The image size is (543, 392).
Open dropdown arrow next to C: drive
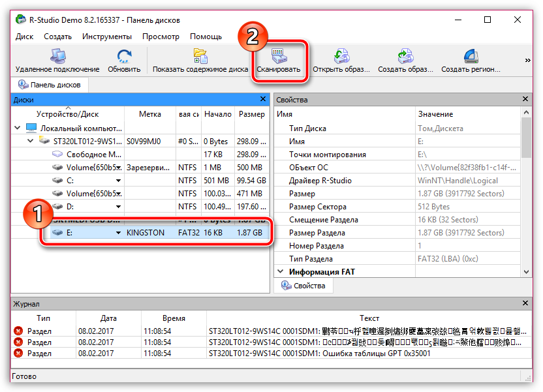(x=118, y=180)
